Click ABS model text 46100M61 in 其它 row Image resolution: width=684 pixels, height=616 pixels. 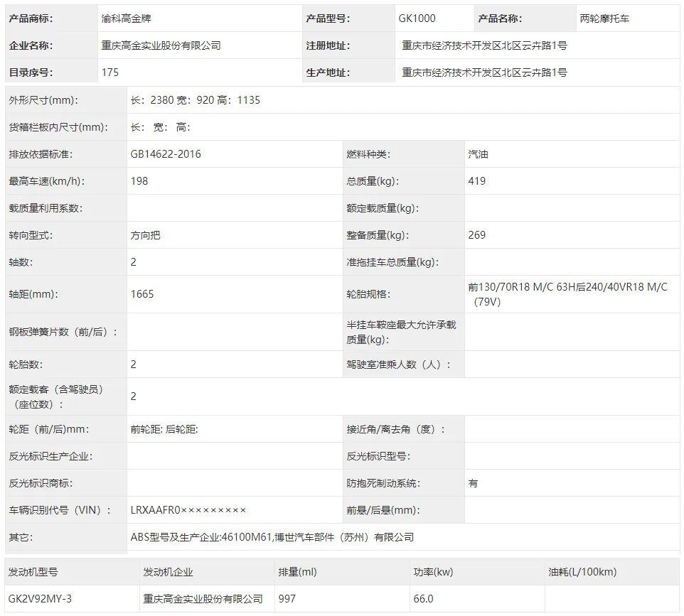247,538
